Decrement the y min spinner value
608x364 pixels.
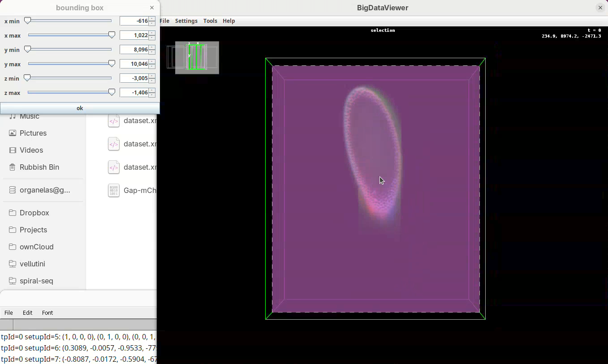[x=152, y=52]
